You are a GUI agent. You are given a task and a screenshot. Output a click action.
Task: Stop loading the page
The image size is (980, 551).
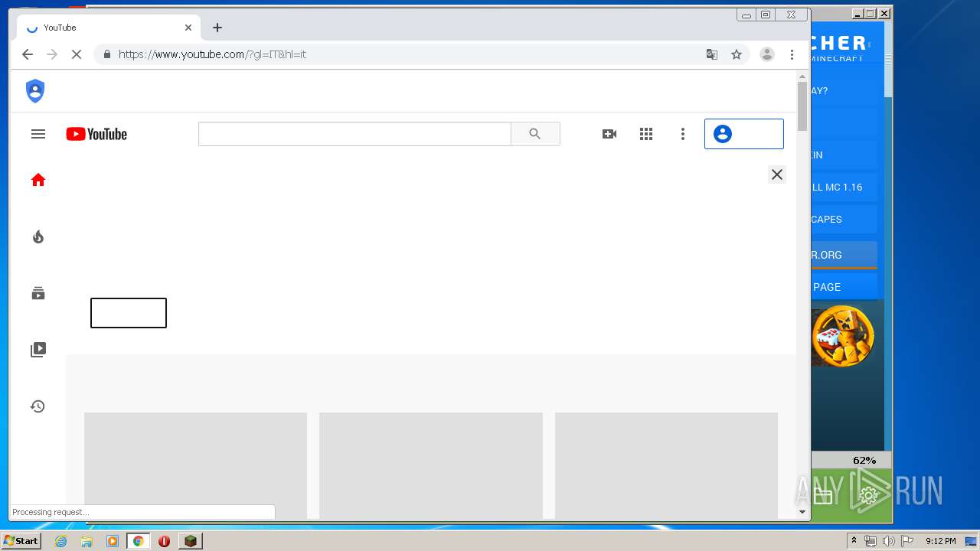[x=77, y=54]
